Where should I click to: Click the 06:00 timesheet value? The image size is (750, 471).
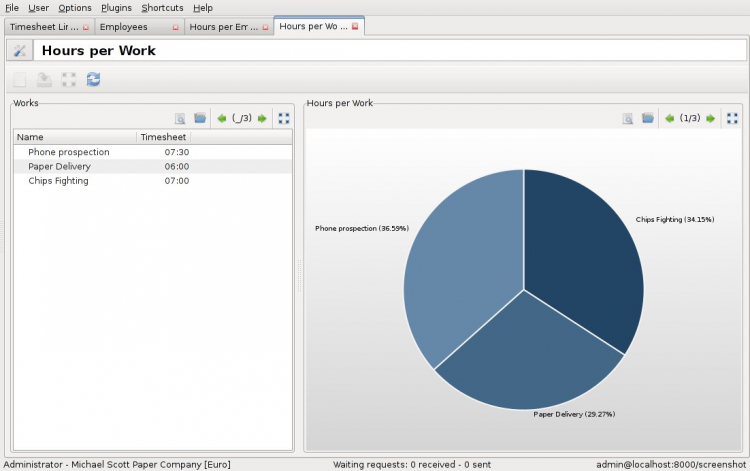click(x=177, y=166)
